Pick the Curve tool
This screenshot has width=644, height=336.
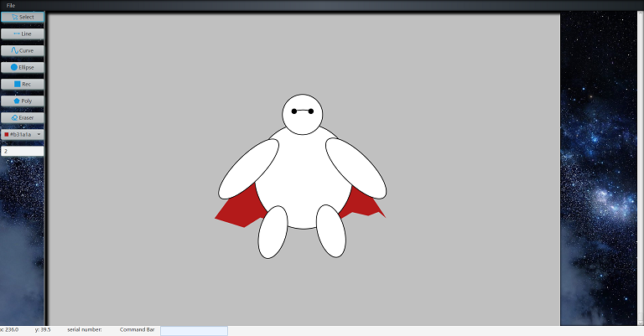tap(22, 51)
